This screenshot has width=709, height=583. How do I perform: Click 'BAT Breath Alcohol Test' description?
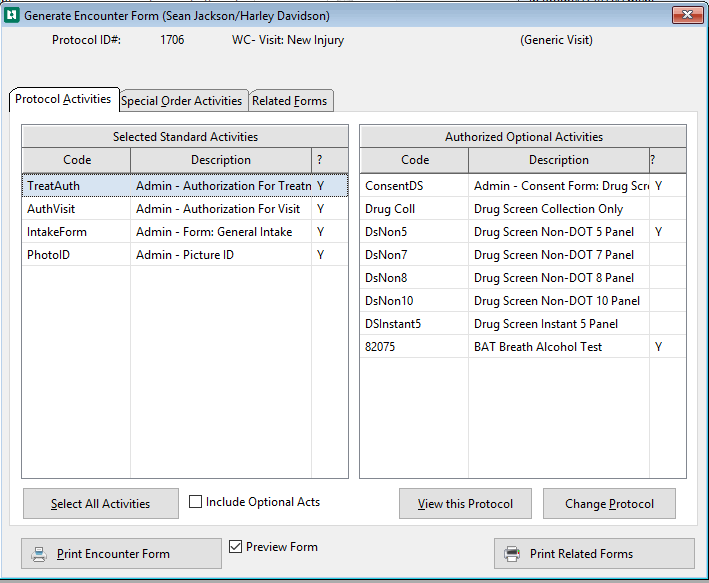coord(538,347)
